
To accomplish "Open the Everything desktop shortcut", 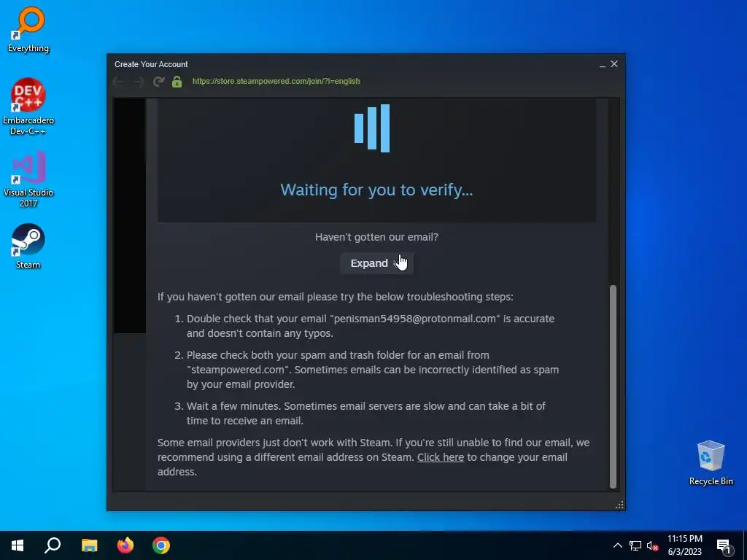I will pyautogui.click(x=28, y=29).
